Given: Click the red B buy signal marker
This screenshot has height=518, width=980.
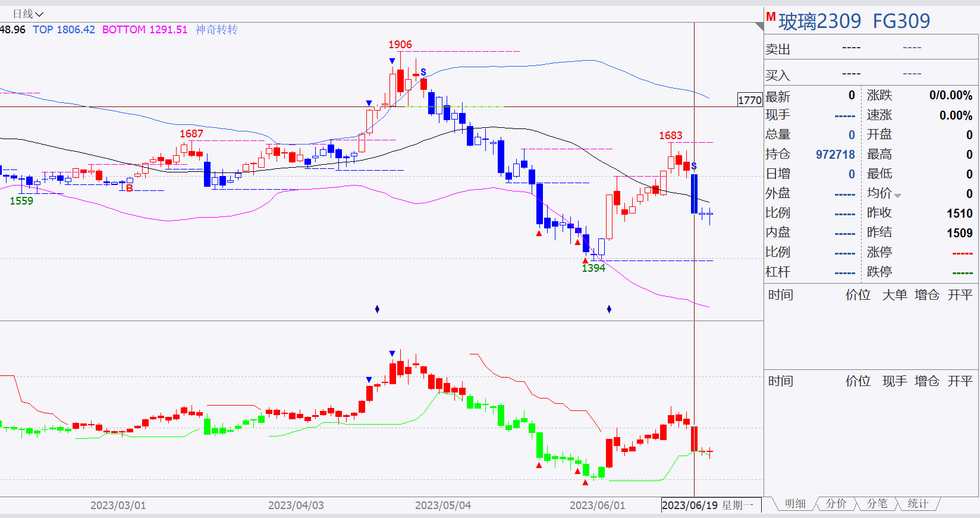Looking at the screenshot, I should [x=130, y=188].
